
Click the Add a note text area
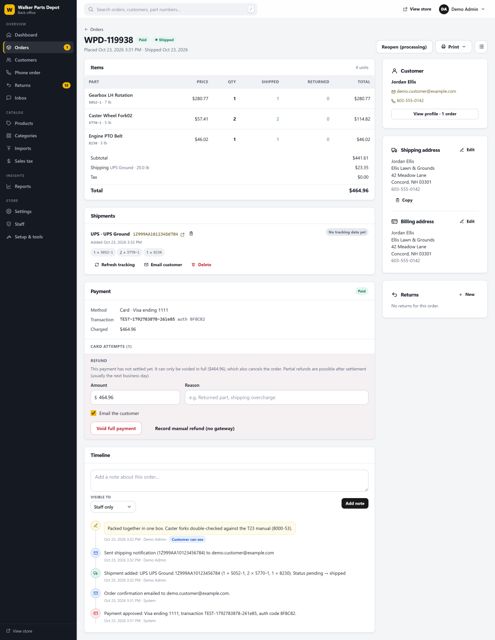tap(229, 481)
